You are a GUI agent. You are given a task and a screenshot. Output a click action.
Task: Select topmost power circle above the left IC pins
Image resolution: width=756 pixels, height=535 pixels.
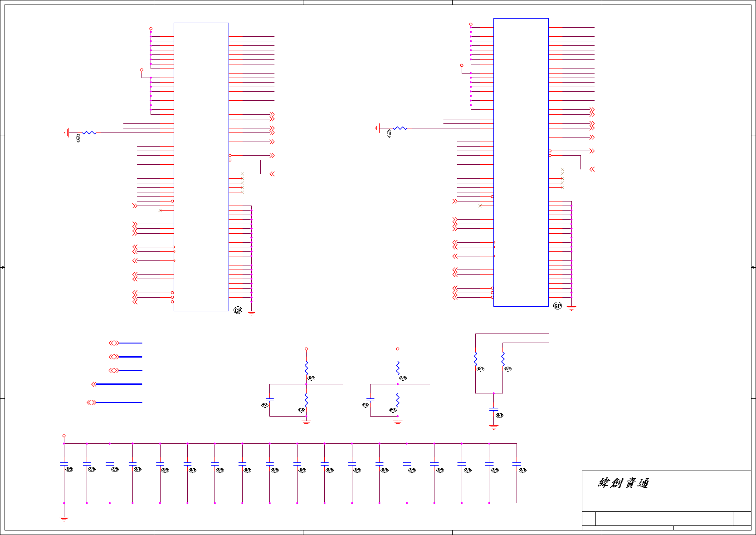pos(151,29)
